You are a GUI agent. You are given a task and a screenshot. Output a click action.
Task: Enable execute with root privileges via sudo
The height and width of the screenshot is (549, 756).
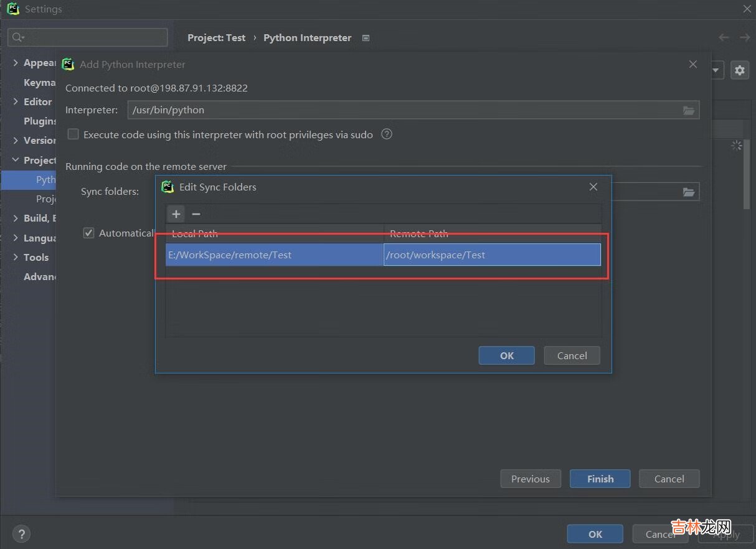point(73,134)
